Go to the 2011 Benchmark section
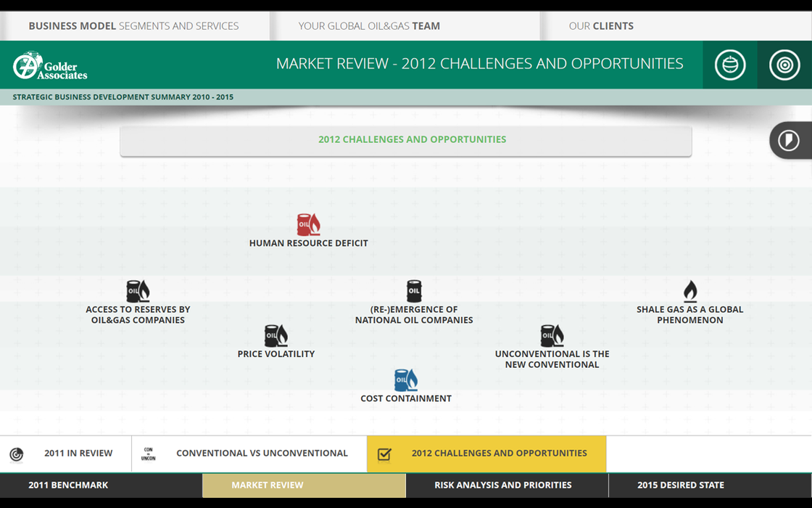 [68, 485]
